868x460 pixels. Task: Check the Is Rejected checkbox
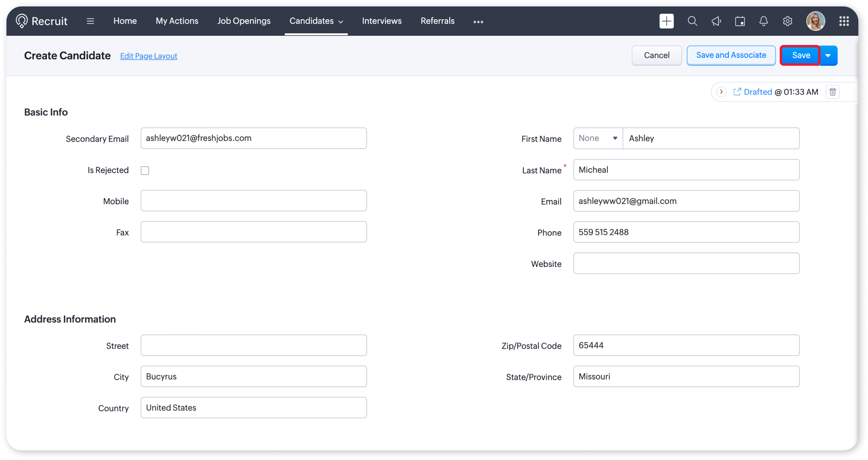[x=145, y=171]
